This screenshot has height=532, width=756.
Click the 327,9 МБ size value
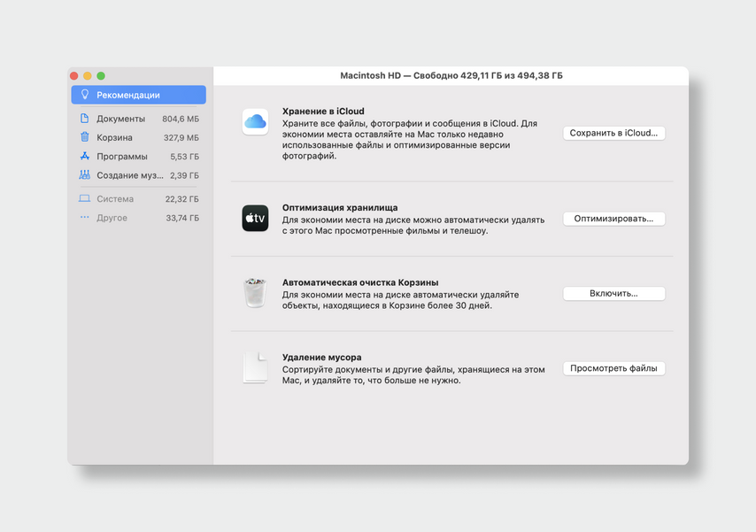point(181,137)
